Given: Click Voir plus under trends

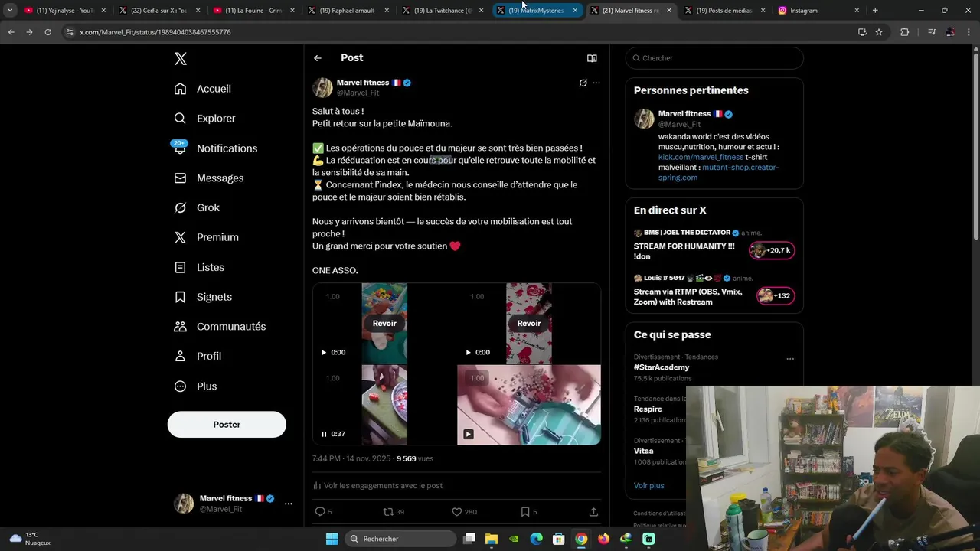Looking at the screenshot, I should coord(648,485).
